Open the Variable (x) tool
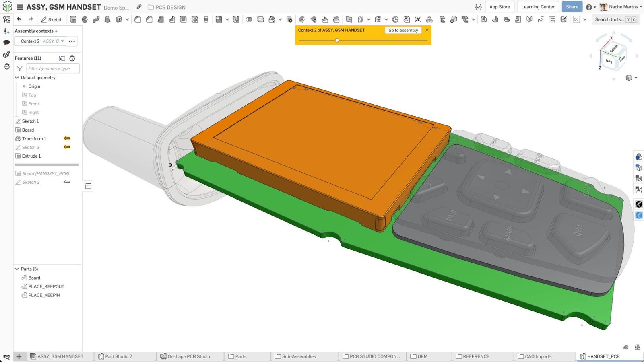The height and width of the screenshot is (362, 644). click(418, 19)
